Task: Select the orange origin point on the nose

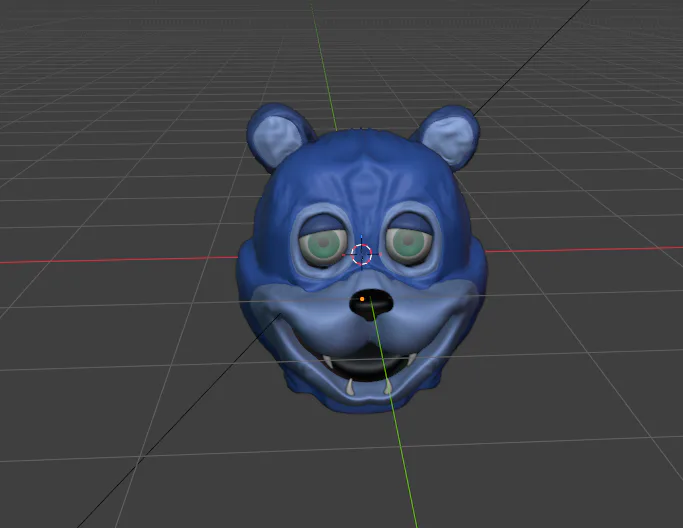Action: (x=362, y=299)
